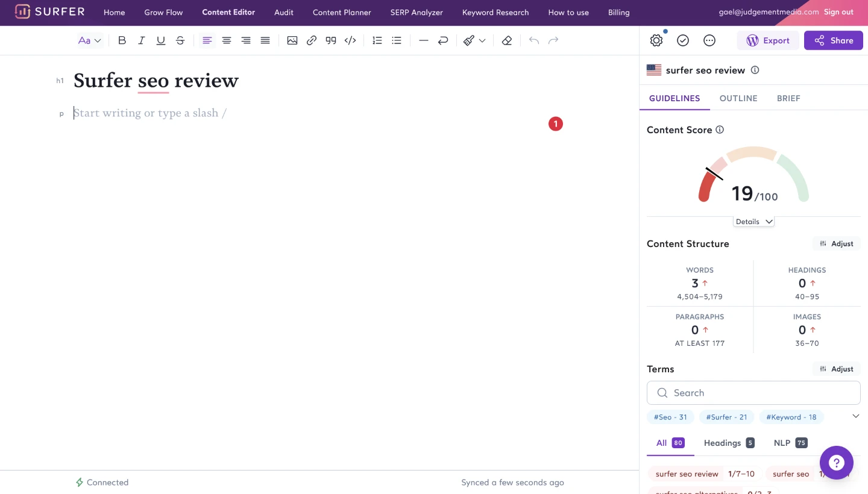Adjust the Terms settings
The image size is (868, 494).
(837, 369)
